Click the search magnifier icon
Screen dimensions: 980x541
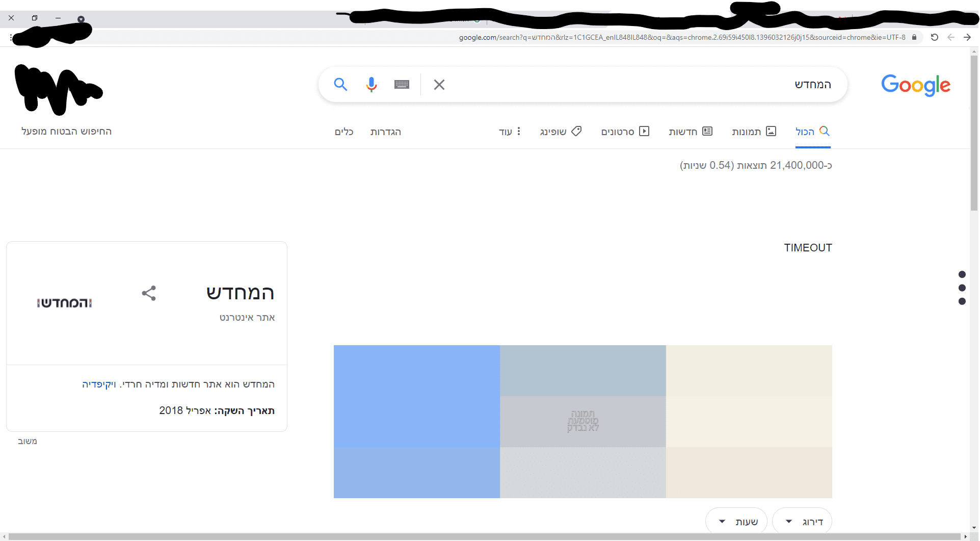(x=340, y=85)
